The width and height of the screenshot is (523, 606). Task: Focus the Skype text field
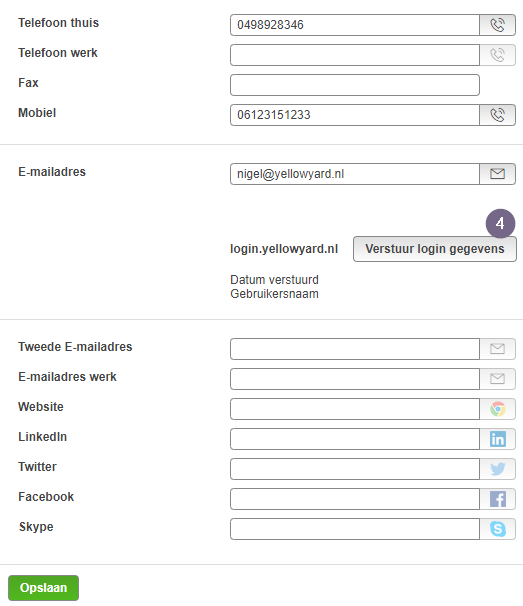point(355,529)
